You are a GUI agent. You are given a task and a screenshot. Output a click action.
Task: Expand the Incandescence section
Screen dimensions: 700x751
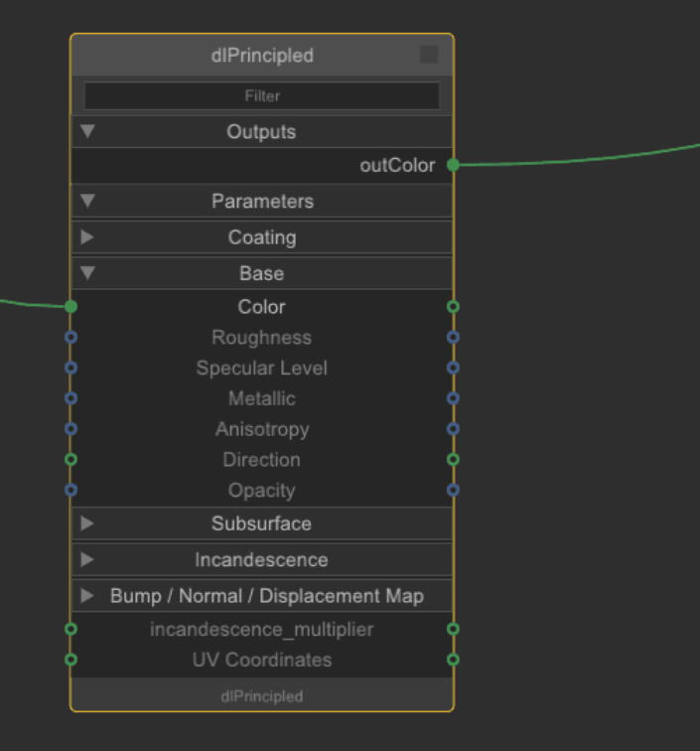pos(87,559)
